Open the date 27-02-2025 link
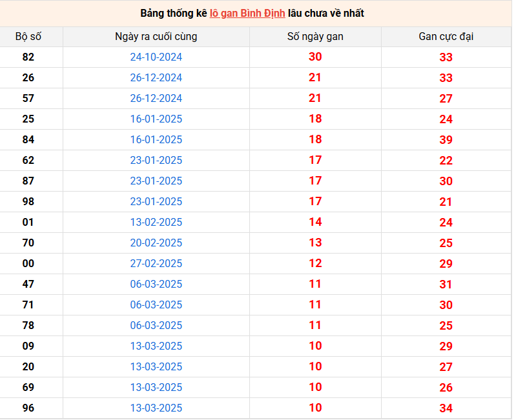Image resolution: width=516 pixels, height=420 pixels. 156,264
